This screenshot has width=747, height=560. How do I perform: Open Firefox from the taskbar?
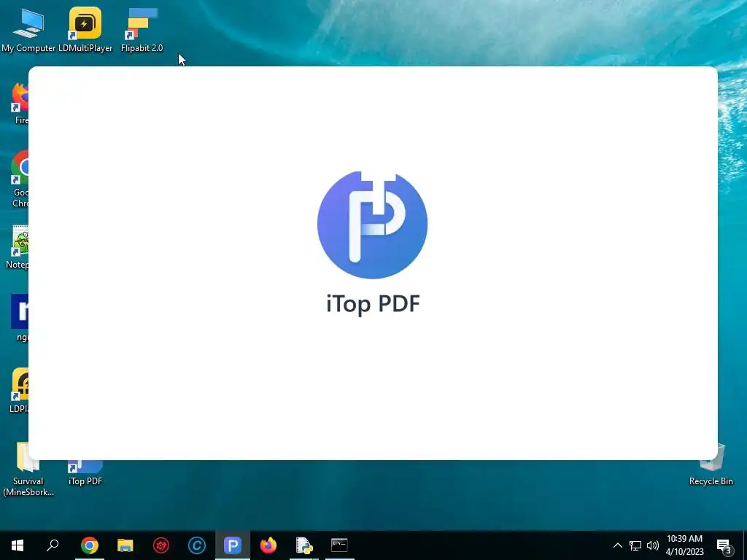coord(268,545)
